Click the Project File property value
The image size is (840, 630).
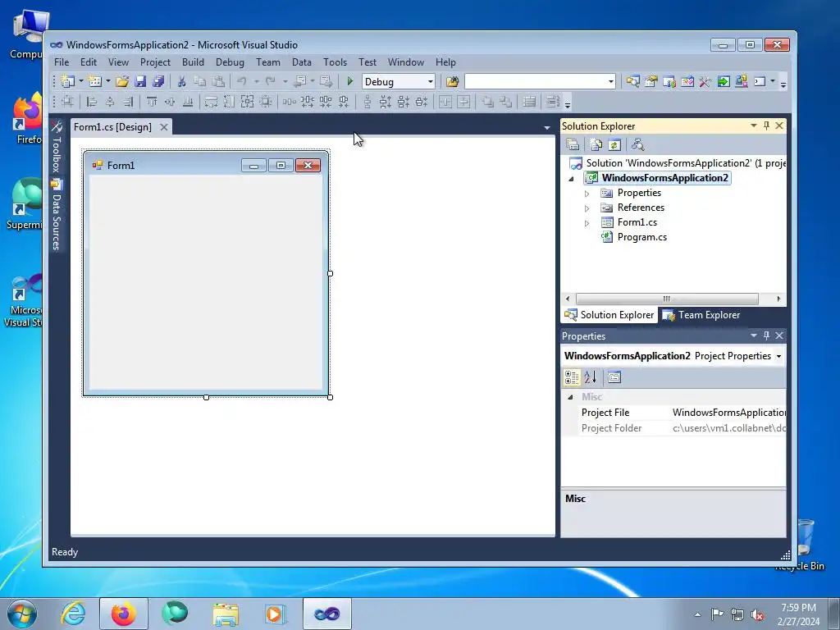click(729, 413)
